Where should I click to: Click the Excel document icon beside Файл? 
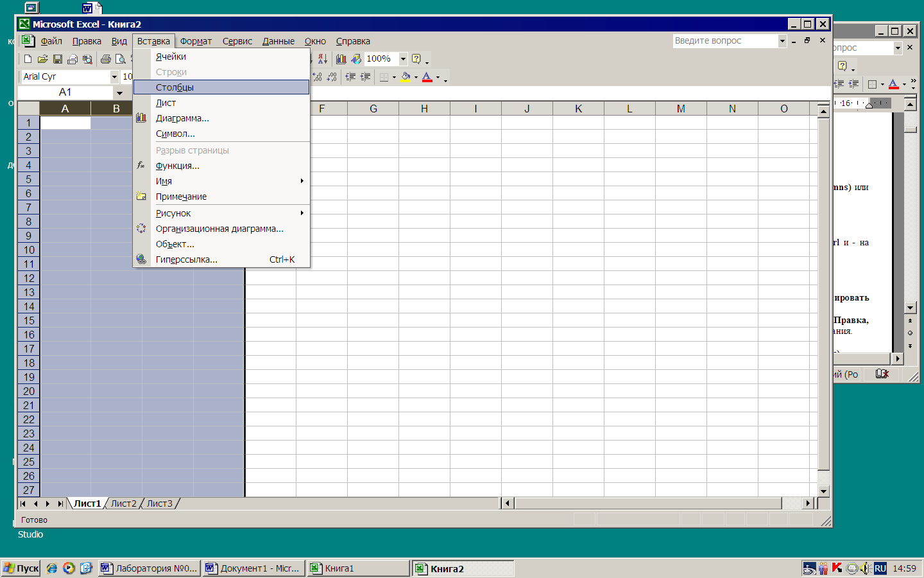pyautogui.click(x=28, y=40)
